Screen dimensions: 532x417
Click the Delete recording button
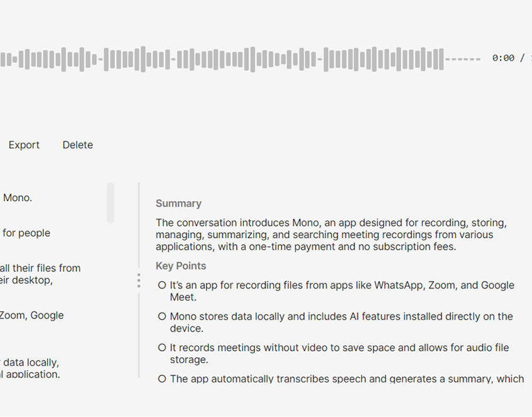tap(78, 145)
